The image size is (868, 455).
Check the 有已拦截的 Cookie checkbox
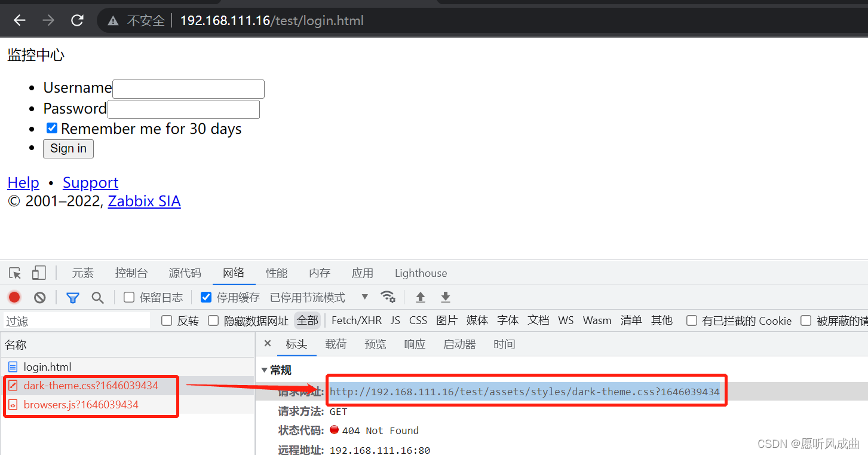(x=692, y=320)
